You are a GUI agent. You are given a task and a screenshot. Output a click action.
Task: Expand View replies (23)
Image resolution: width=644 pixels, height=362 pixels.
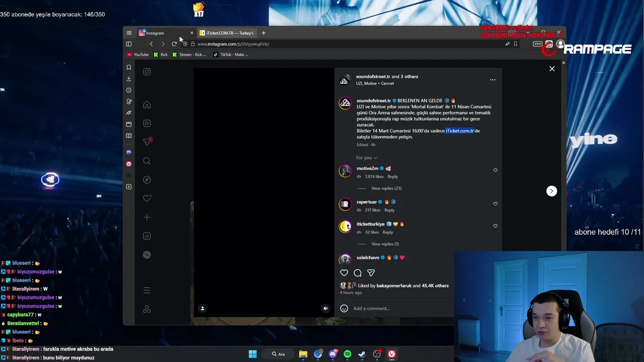(386, 189)
